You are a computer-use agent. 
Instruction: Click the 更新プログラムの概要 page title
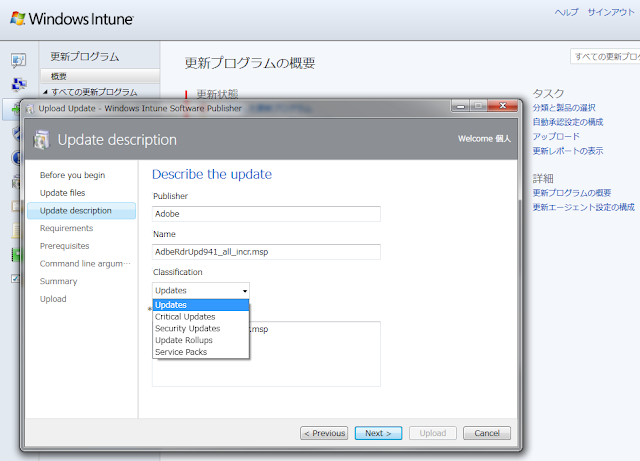[x=250, y=63]
